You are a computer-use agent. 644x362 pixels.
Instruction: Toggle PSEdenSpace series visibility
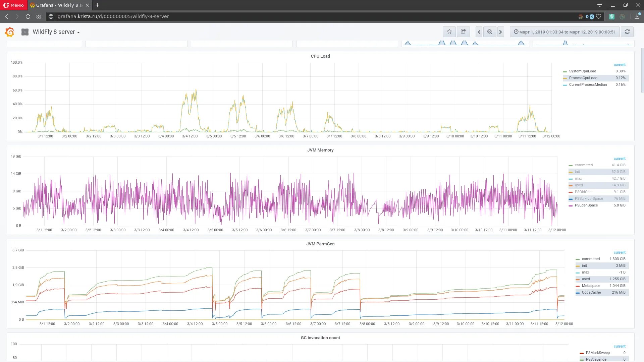(586, 205)
